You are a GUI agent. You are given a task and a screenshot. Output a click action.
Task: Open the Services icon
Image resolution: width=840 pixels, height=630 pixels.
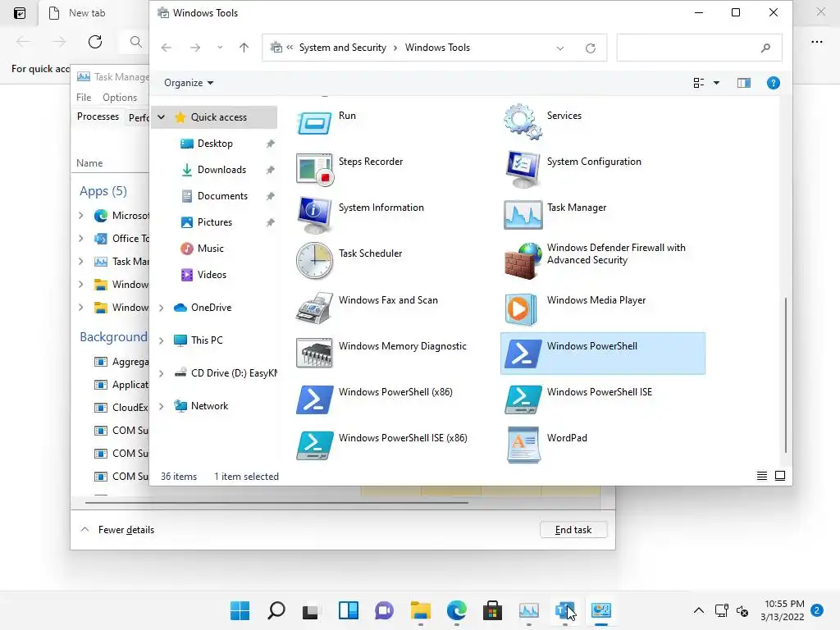523,122
